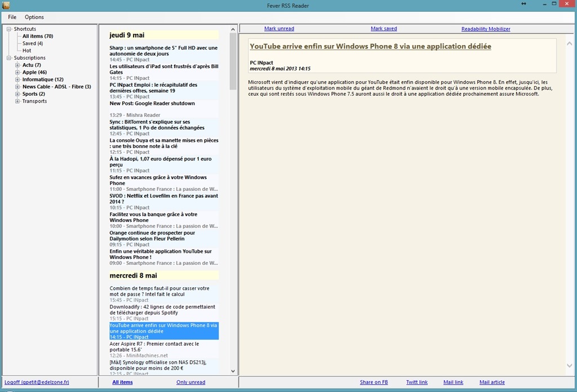Click reading pane scroll down arrow
The image size is (577, 392).
click(569, 366)
